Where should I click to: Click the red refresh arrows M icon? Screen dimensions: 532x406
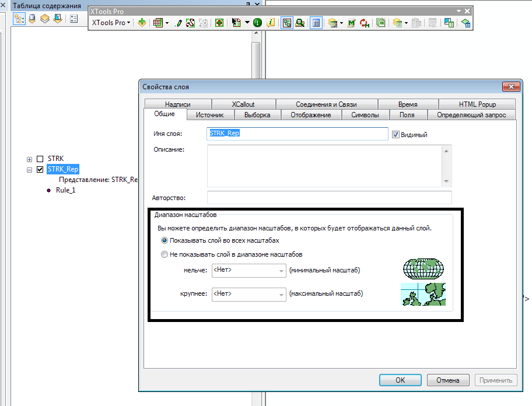(x=365, y=23)
